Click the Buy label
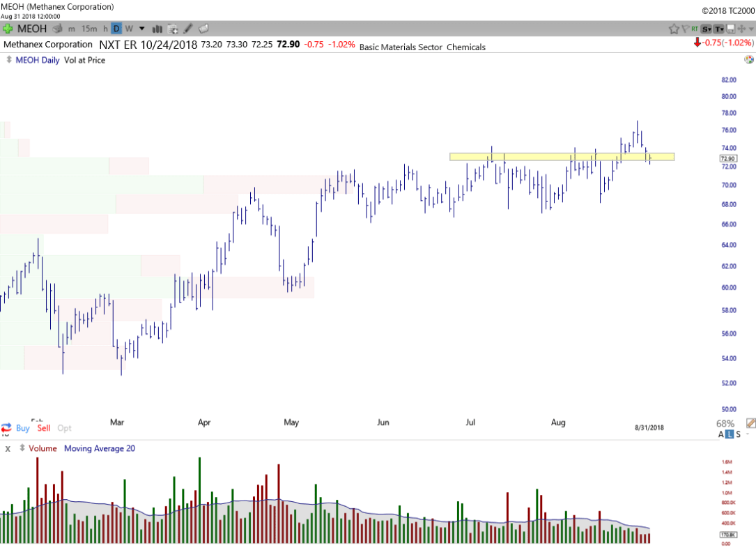The image size is (756, 550). [22, 428]
